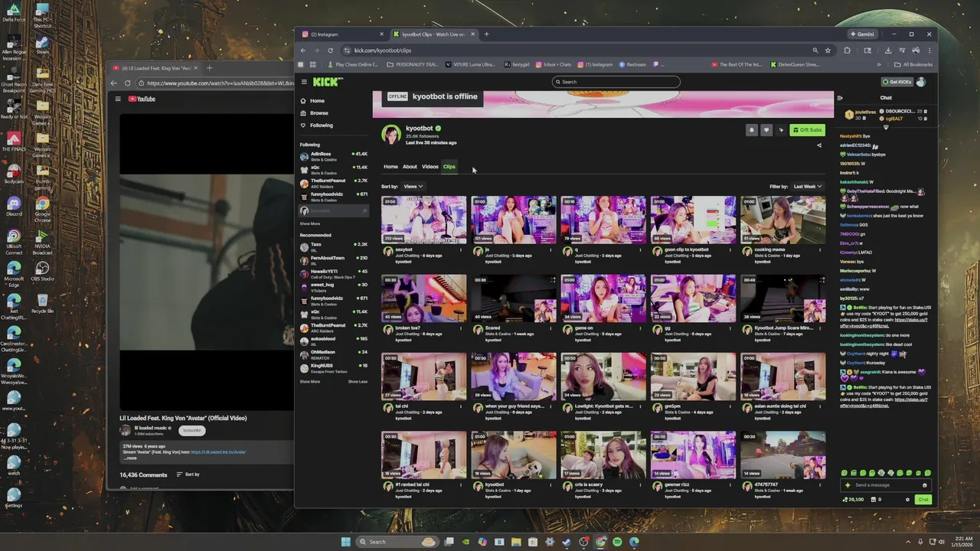Open the Sort by Views dropdown
This screenshot has height=551, width=980.
pyautogui.click(x=413, y=186)
